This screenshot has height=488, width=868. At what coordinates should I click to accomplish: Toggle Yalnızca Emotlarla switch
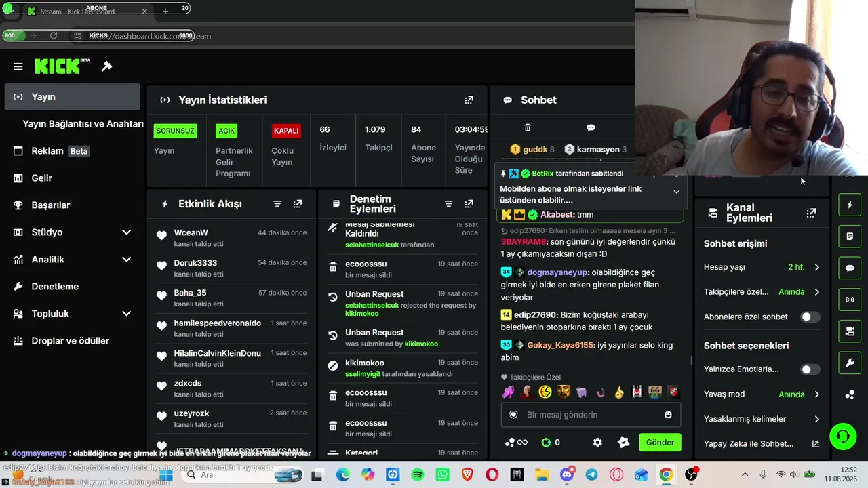click(x=810, y=369)
